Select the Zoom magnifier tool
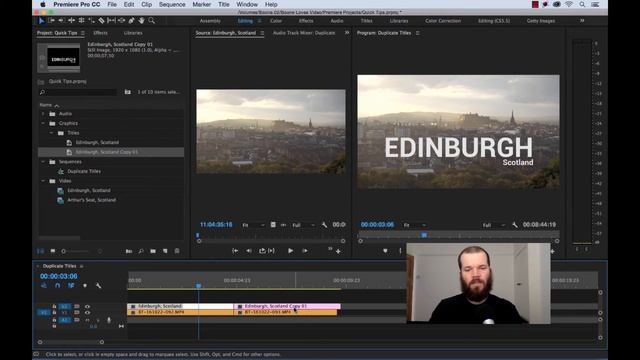The height and width of the screenshot is (360, 640). pyautogui.click(x=151, y=20)
